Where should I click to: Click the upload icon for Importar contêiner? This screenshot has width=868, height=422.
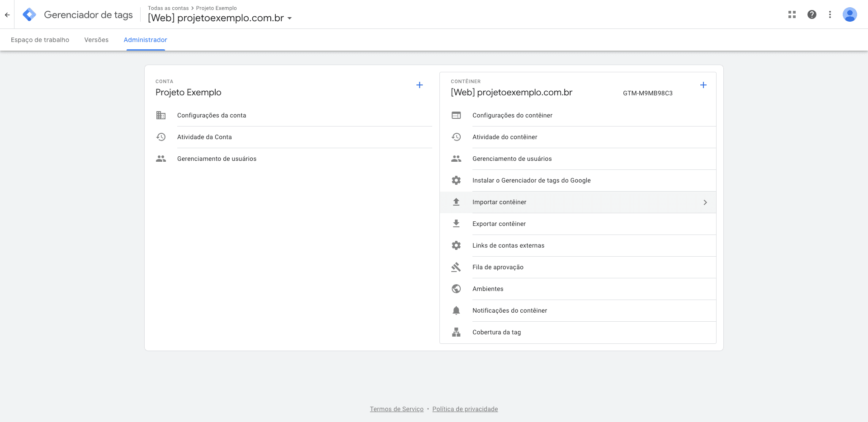[456, 202]
